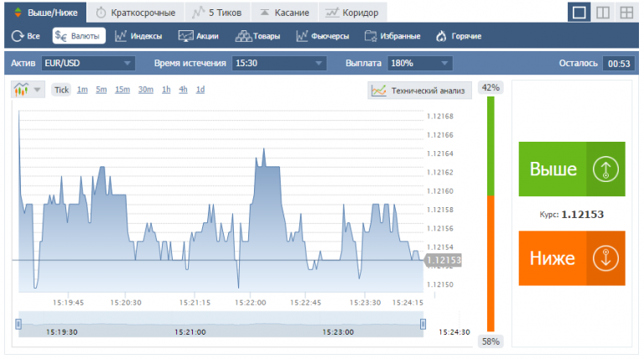Filter assets by Акции
The height and width of the screenshot is (359, 644).
(x=199, y=36)
